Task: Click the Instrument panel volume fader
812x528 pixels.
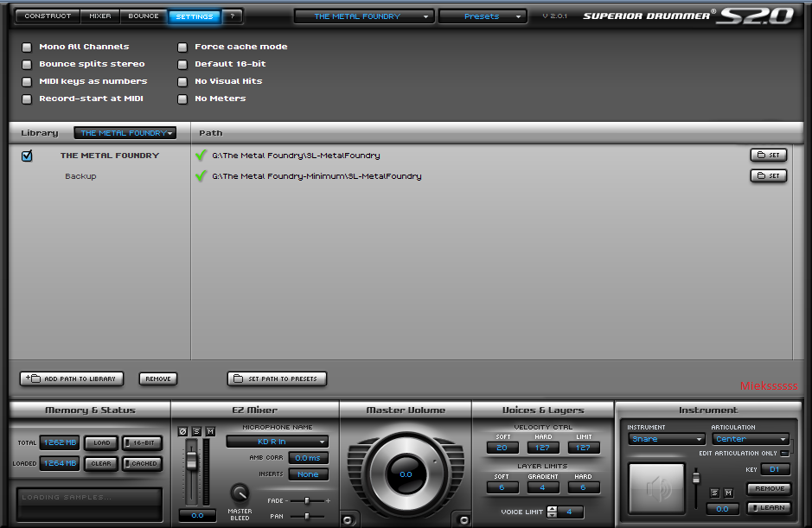Action: coord(696,477)
